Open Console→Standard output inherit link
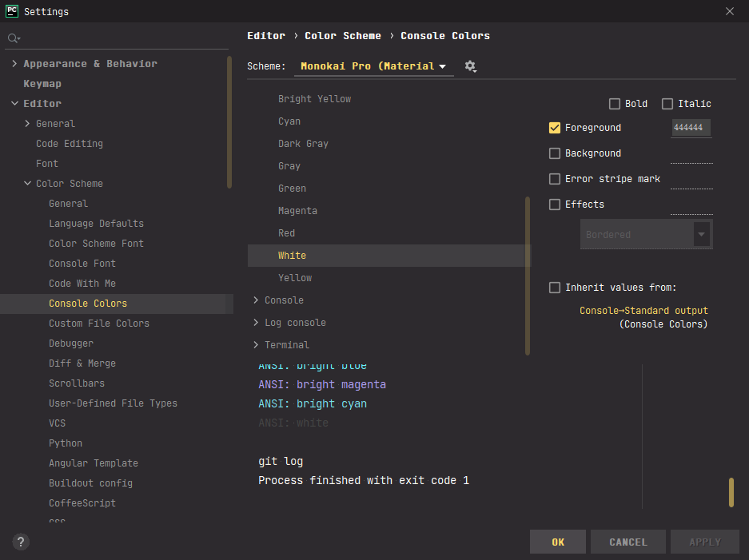The width and height of the screenshot is (749, 560). click(643, 311)
